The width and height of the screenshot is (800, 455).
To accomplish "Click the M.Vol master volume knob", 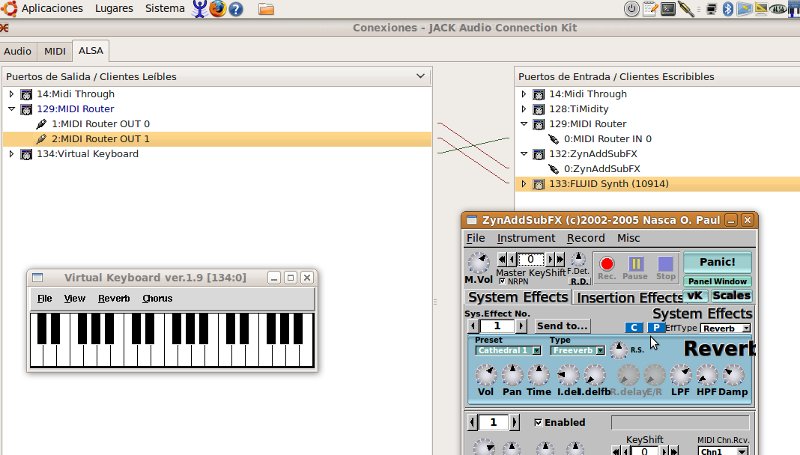I will pyautogui.click(x=480, y=263).
